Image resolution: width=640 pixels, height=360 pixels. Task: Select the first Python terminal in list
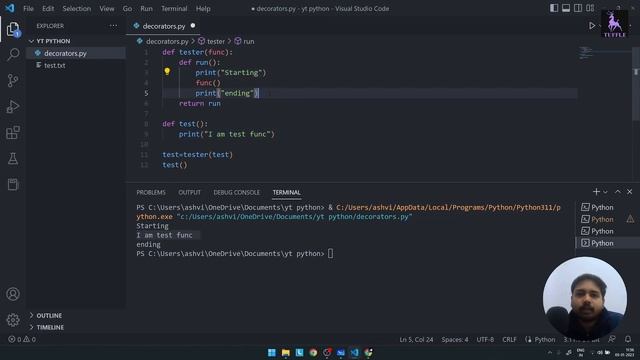click(x=607, y=207)
